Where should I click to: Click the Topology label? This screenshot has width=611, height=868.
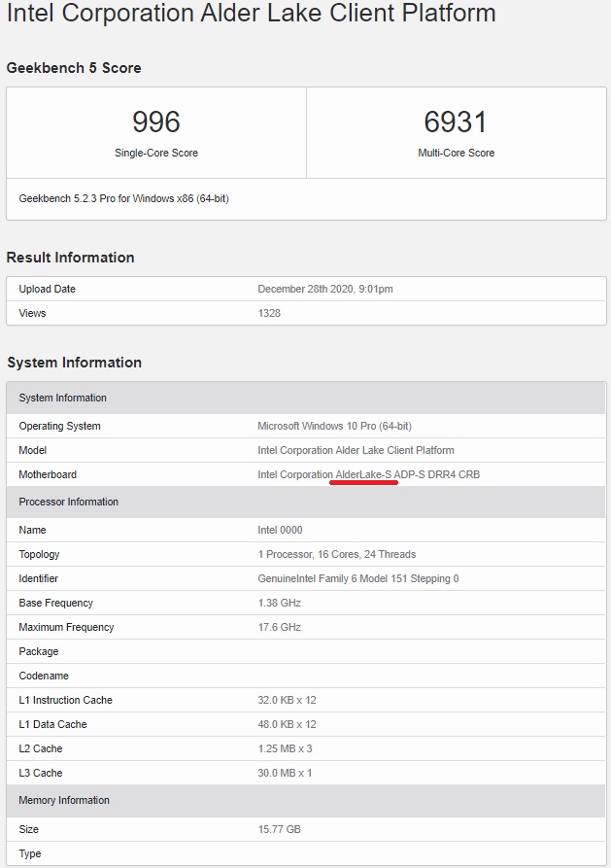point(39,555)
